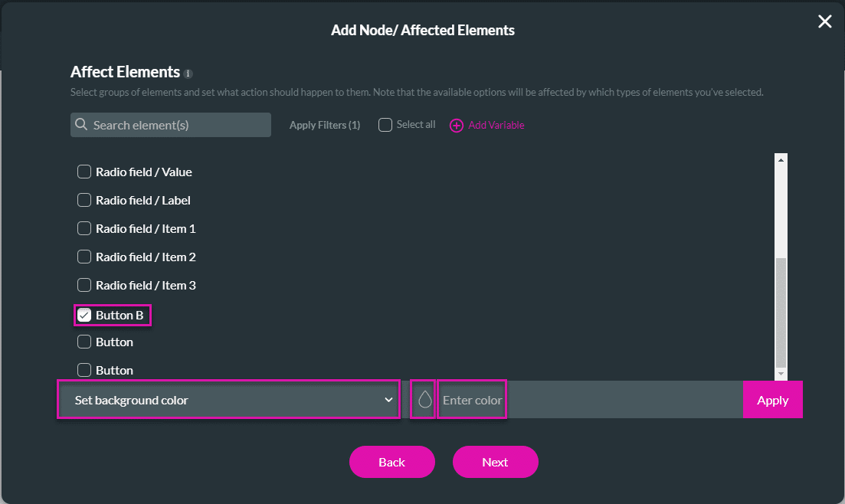The width and height of the screenshot is (845, 504).
Task: Check the Radio field / Value checkbox
Action: 84,172
